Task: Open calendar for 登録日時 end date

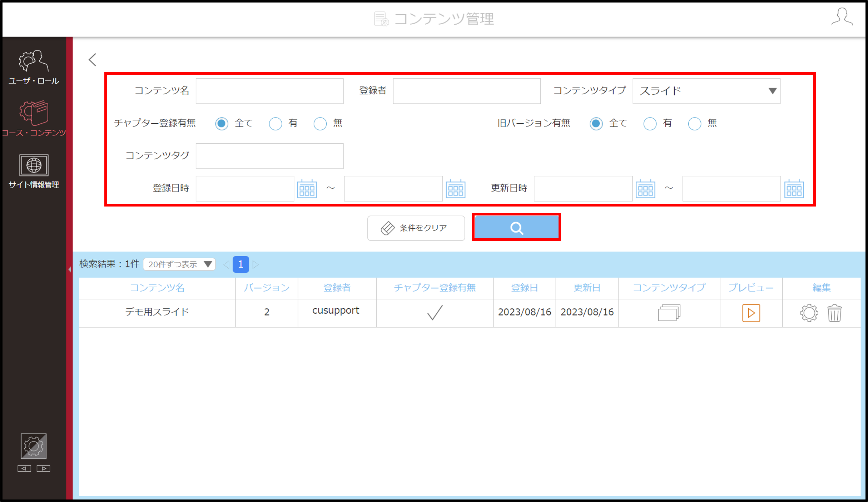Action: coord(456,188)
